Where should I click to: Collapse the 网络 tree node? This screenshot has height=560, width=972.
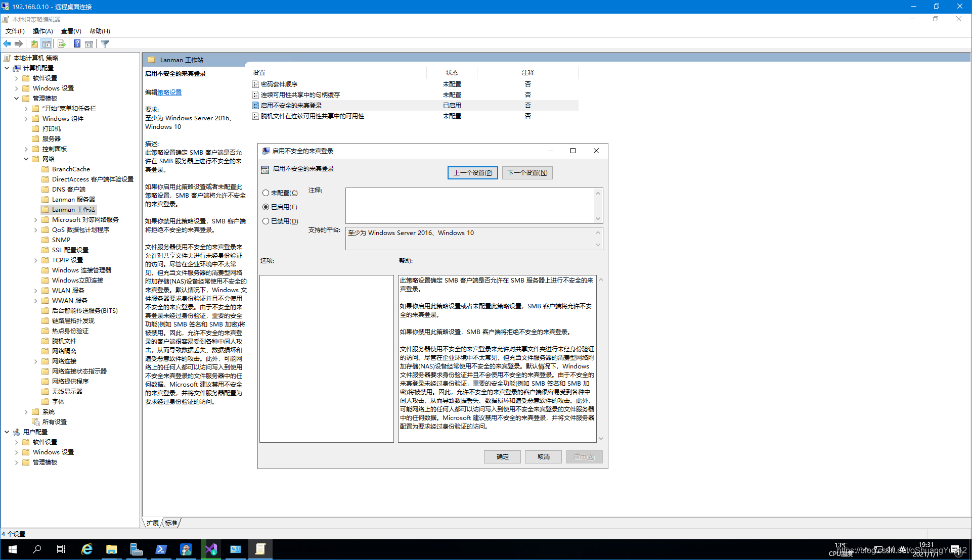pos(26,159)
